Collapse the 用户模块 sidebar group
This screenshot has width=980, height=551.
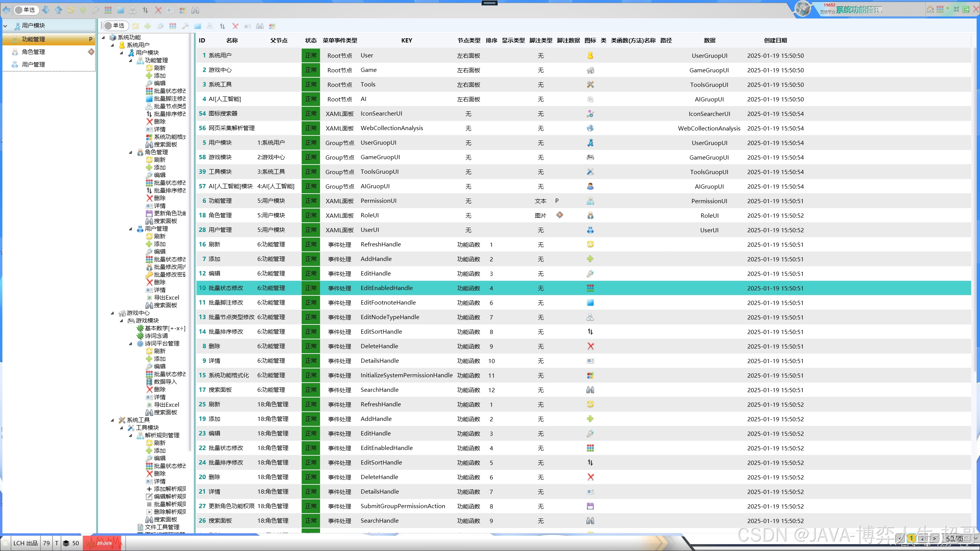tap(5, 26)
